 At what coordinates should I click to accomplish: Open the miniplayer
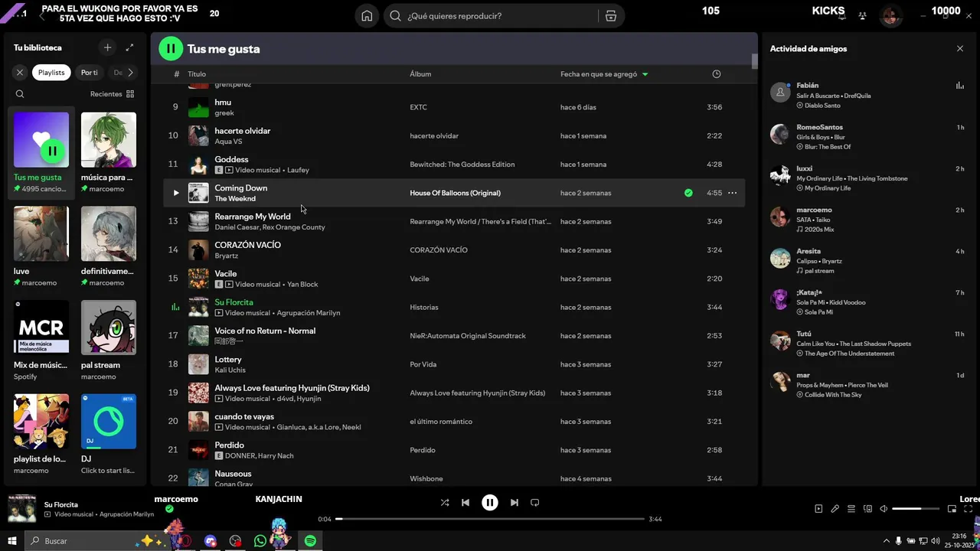[952, 509]
